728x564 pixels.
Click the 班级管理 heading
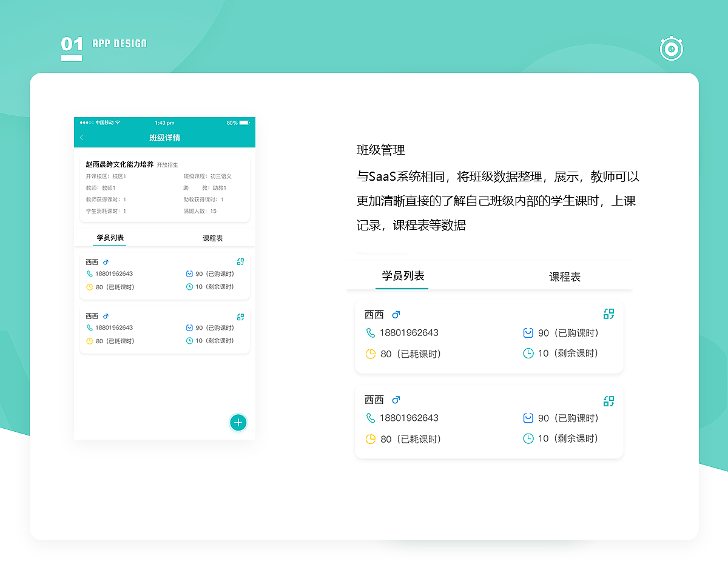[x=381, y=150]
